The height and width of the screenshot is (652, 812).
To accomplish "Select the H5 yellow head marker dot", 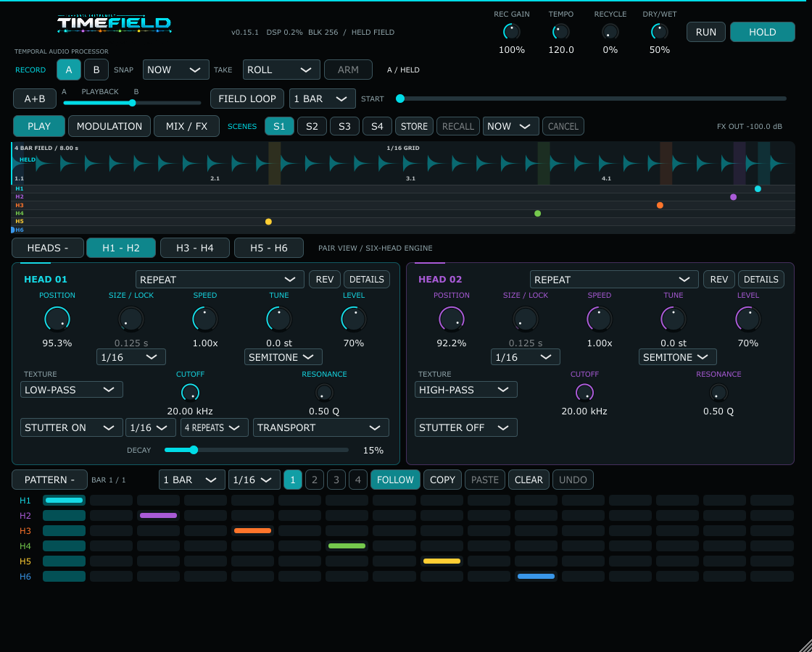I will point(268,222).
